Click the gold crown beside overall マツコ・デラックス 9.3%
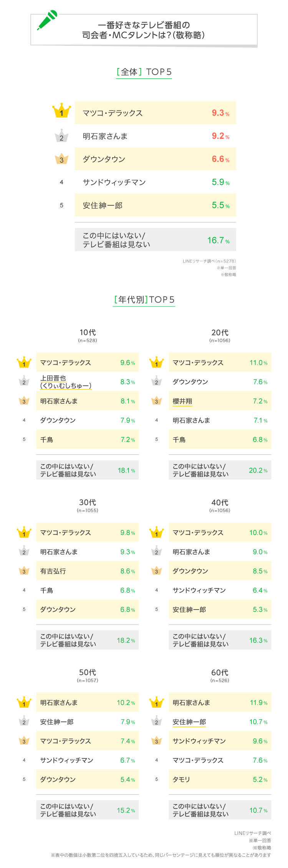 (x=61, y=112)
